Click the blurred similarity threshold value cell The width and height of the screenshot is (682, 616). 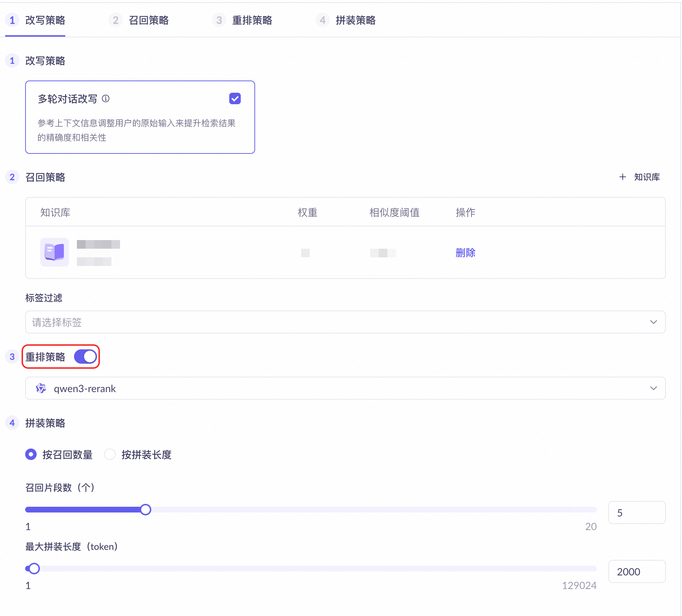point(383,253)
